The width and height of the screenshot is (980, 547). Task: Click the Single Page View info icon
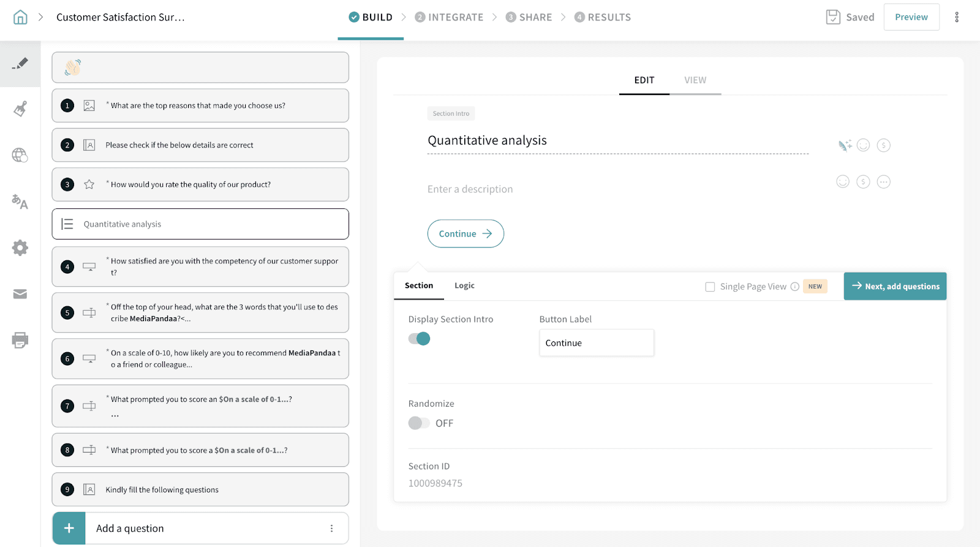[x=794, y=287]
